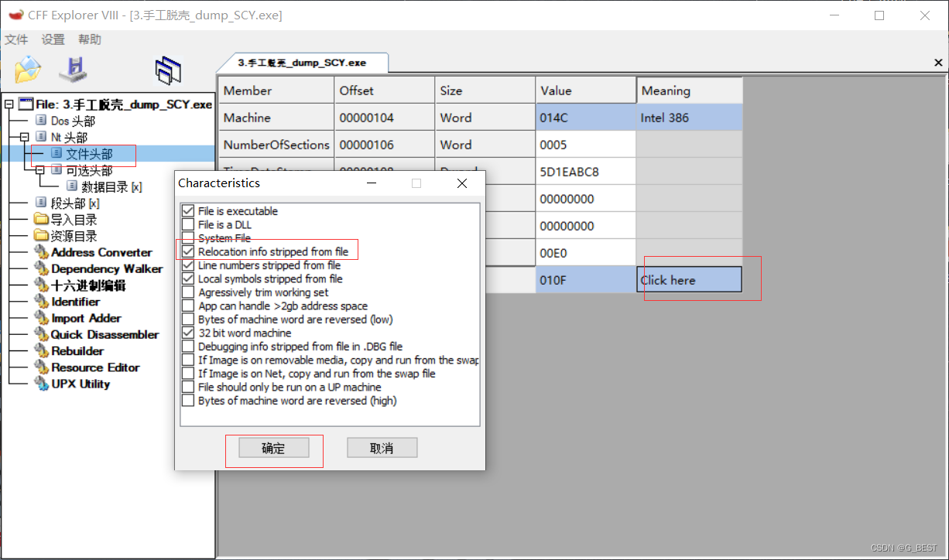Collapse the 可选头部 tree node
949x560 pixels.
[40, 170]
